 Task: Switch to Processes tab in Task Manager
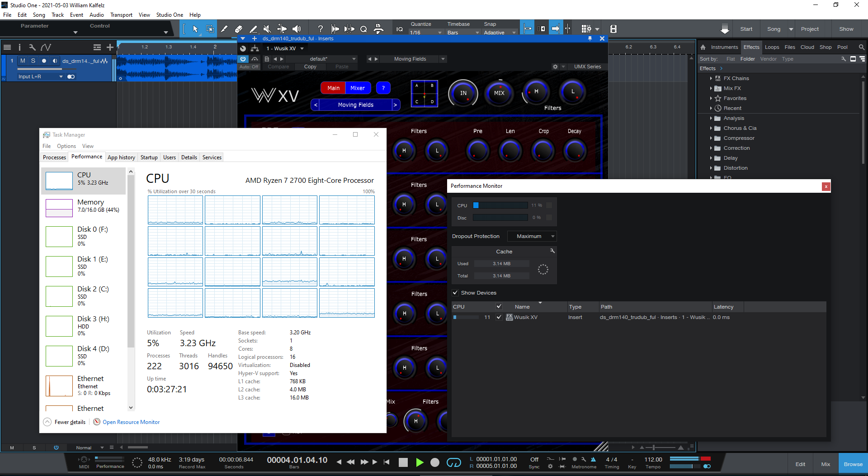click(x=54, y=157)
